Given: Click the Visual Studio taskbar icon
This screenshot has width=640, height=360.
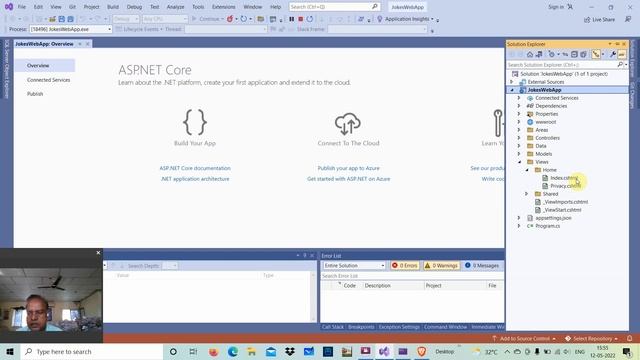Looking at the screenshot, I should [x=384, y=351].
